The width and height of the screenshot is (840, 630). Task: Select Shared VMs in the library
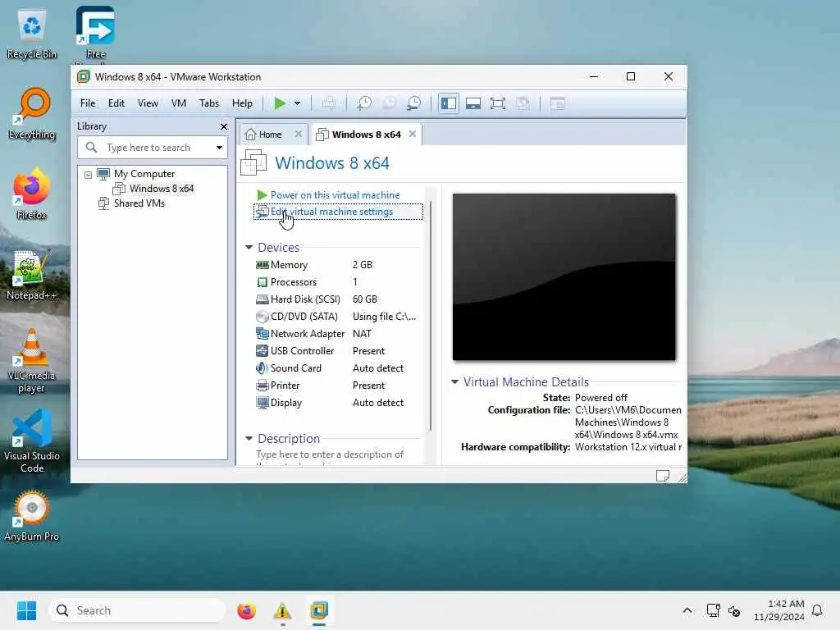point(139,203)
